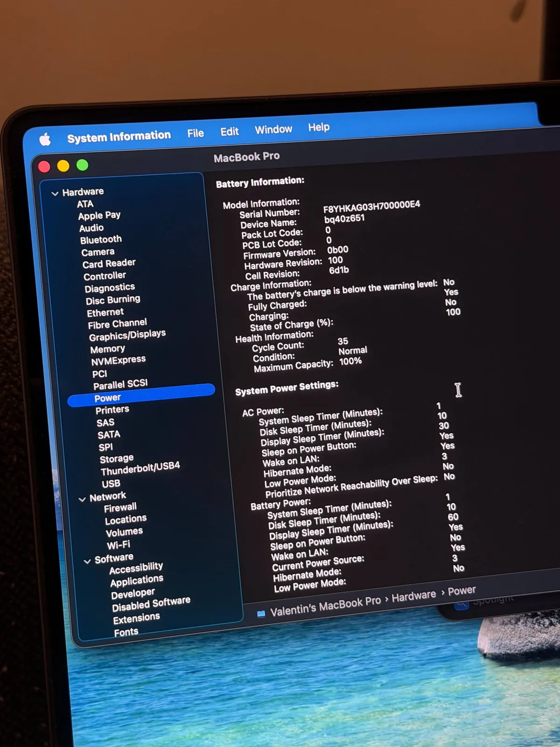
Task: Collapse the Hardware section chevron
Action: [55, 193]
